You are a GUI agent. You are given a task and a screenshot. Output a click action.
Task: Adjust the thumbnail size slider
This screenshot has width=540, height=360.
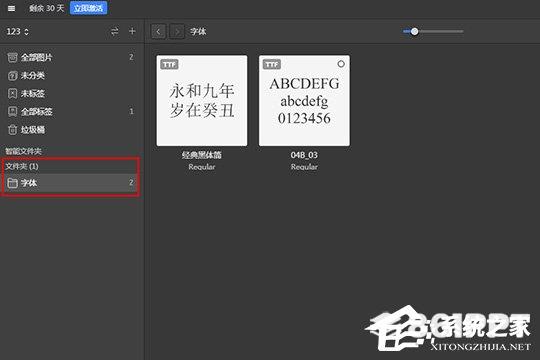point(415,31)
